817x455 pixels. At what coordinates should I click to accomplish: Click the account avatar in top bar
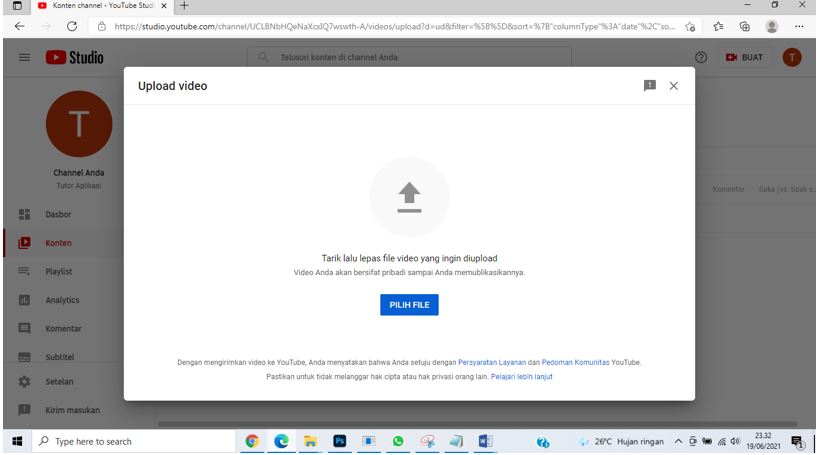[792, 58]
